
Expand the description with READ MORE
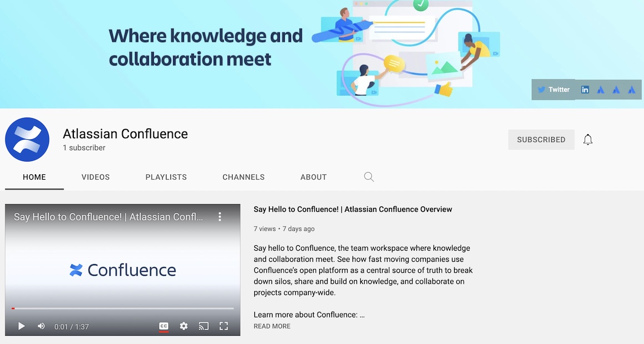(272, 326)
